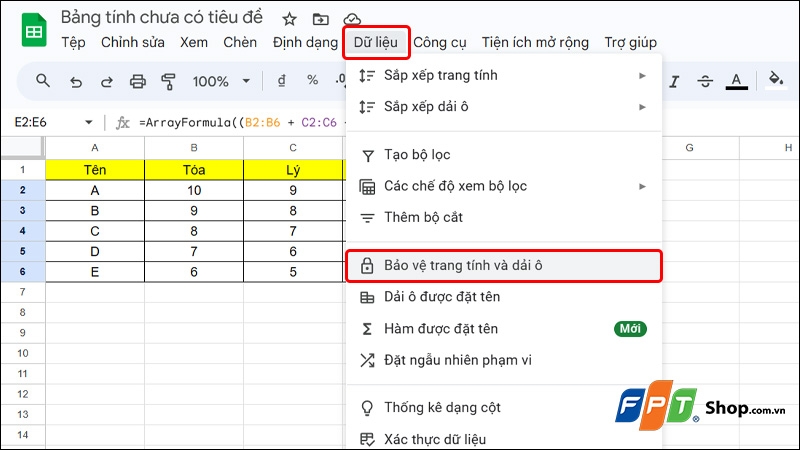Viewport: 800px width, 450px height.
Task: Format cells as percent
Action: point(312,81)
